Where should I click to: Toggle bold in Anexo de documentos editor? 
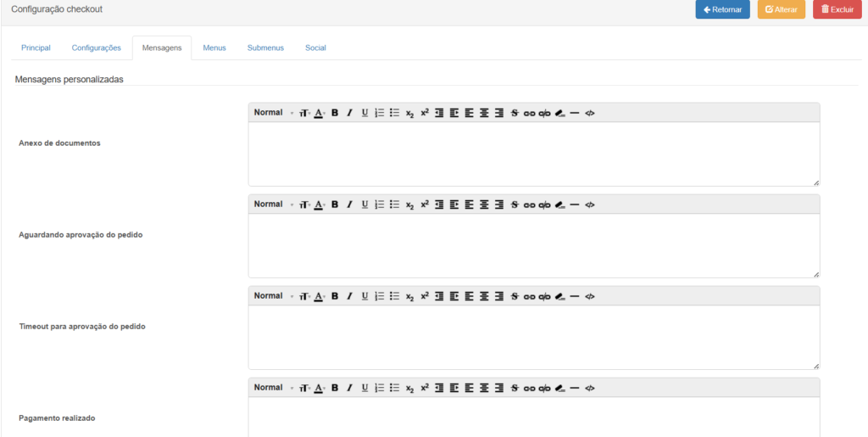coord(335,113)
